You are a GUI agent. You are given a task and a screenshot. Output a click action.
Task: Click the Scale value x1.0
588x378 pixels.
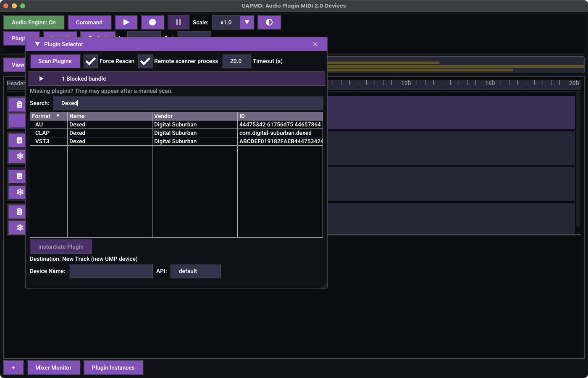point(226,22)
